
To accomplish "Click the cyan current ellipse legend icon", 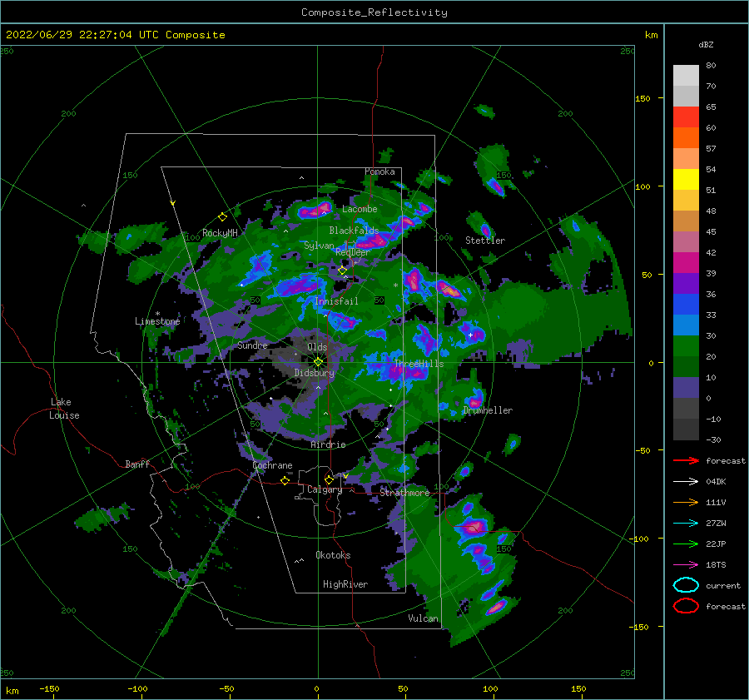I will 686,585.
